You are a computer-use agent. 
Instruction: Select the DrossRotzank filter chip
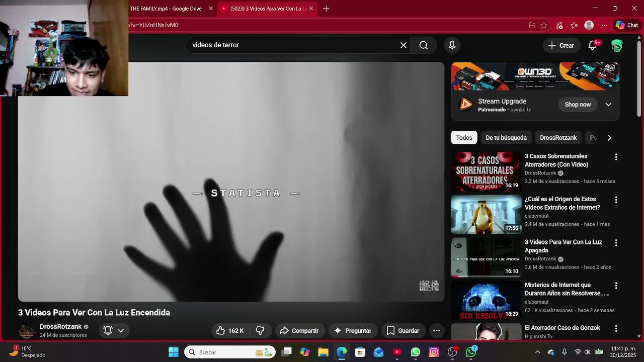pos(558,138)
